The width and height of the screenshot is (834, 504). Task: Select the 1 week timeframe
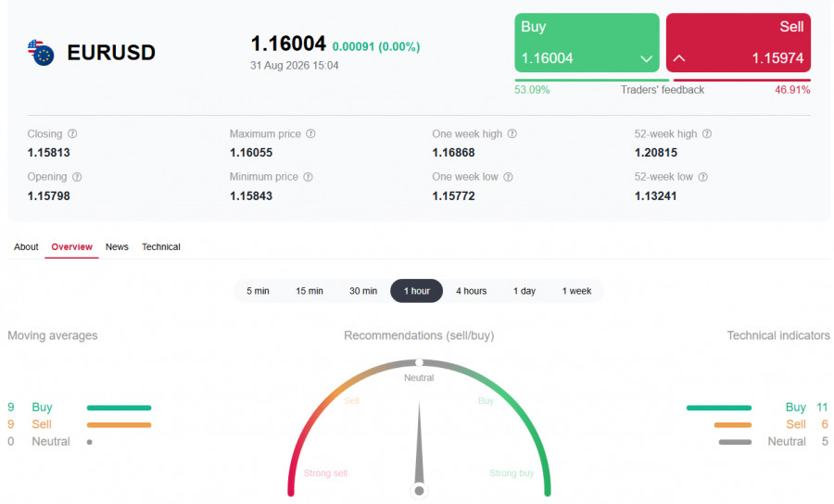(x=576, y=291)
